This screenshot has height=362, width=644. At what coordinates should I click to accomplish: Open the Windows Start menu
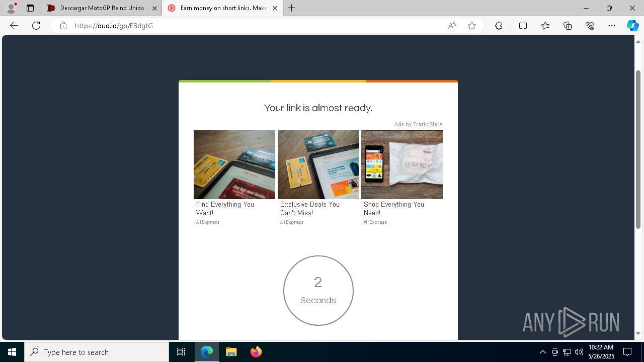coord(12,352)
